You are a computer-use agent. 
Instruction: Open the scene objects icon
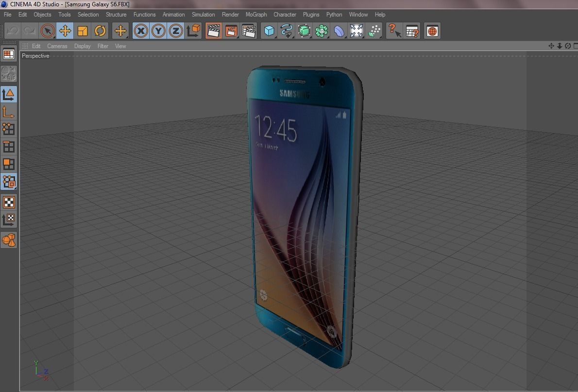click(x=357, y=31)
